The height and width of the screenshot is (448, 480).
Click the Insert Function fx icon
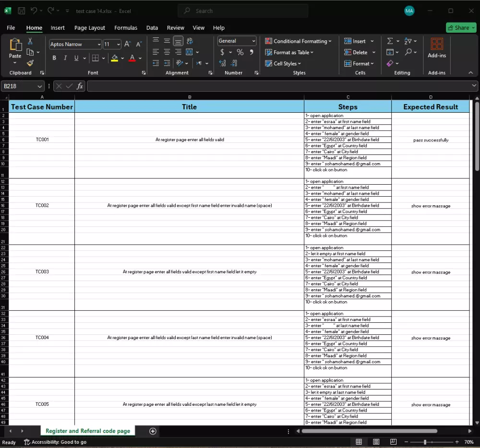pyautogui.click(x=80, y=86)
